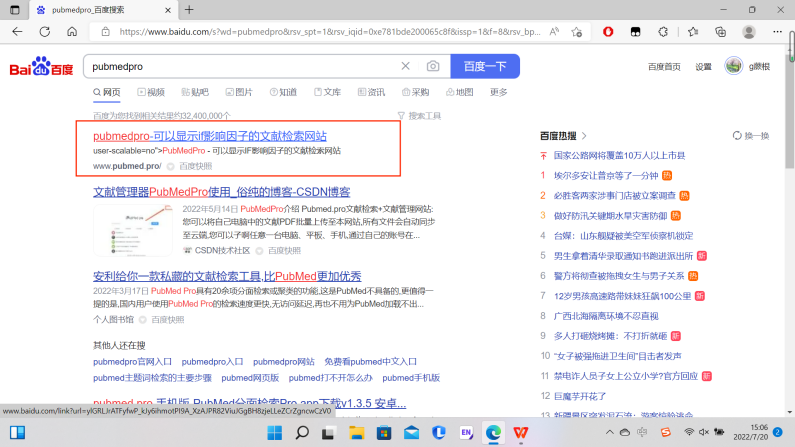Viewport: 795px width, 447px height.
Task: Open the black square extension icon
Action: coord(635,32)
